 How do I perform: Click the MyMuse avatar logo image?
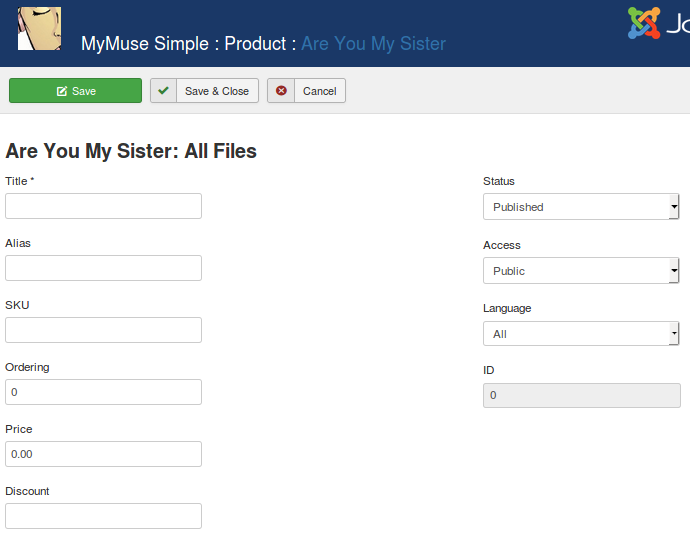(39, 28)
